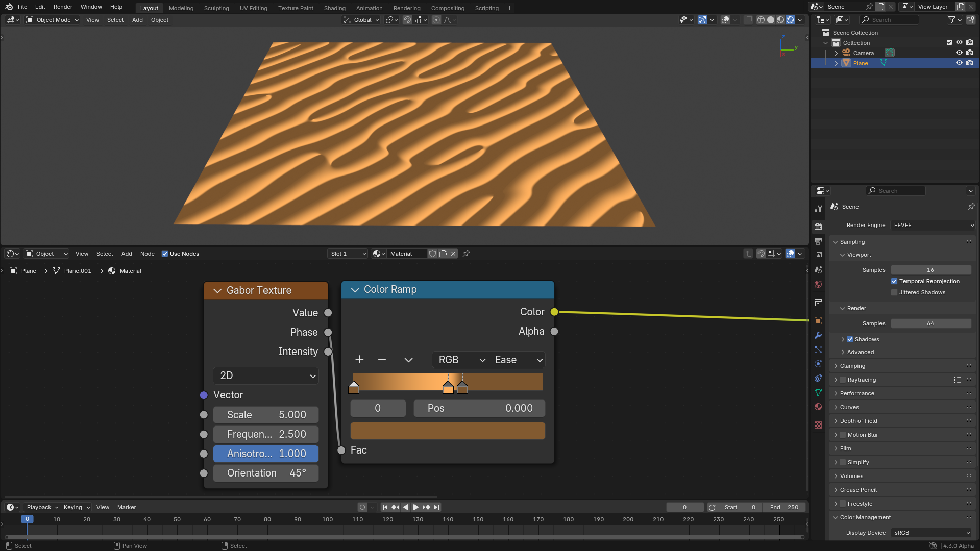Open the World Properties globe tab
This screenshot has height=551, width=980.
point(818,284)
